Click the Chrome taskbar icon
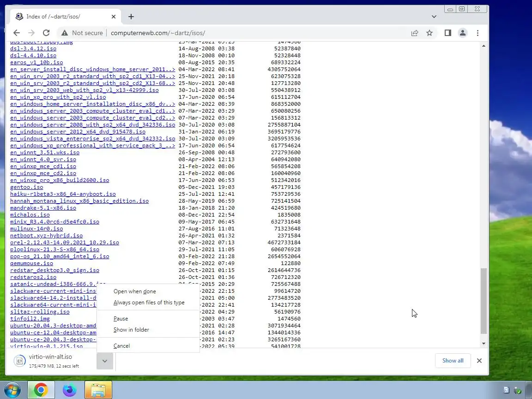The image size is (532, 399). pos(41,390)
